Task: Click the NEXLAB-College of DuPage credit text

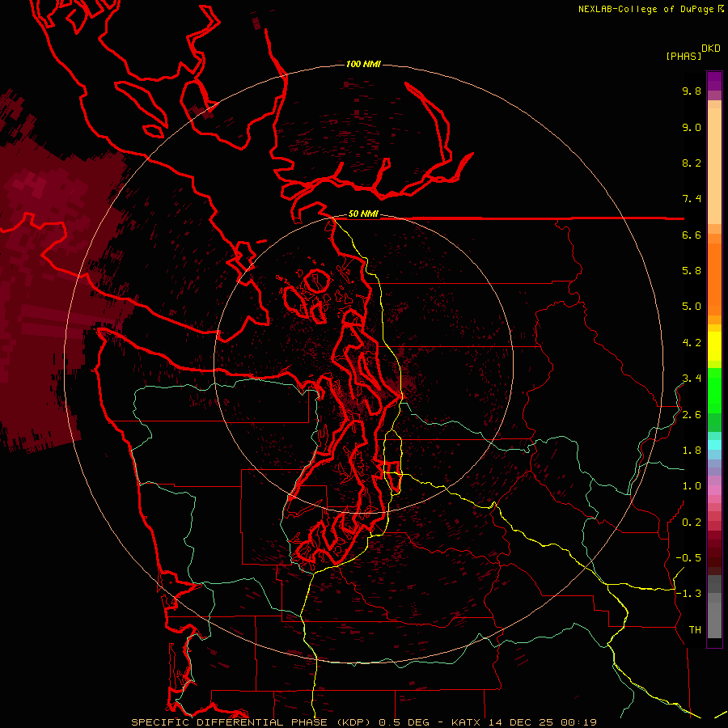Action: tap(645, 9)
